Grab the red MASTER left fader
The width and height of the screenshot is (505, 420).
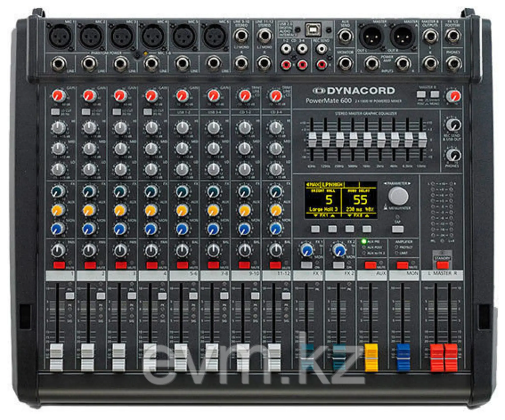437,358
